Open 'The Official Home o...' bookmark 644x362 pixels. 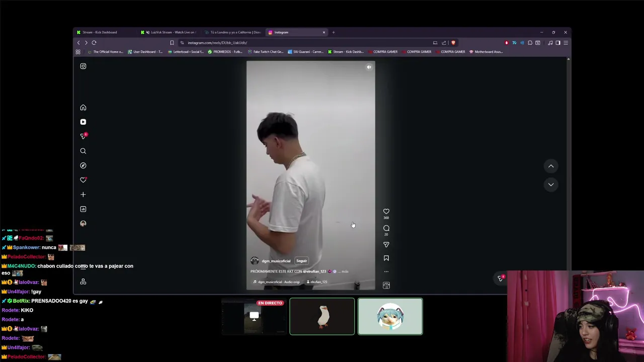[105, 52]
